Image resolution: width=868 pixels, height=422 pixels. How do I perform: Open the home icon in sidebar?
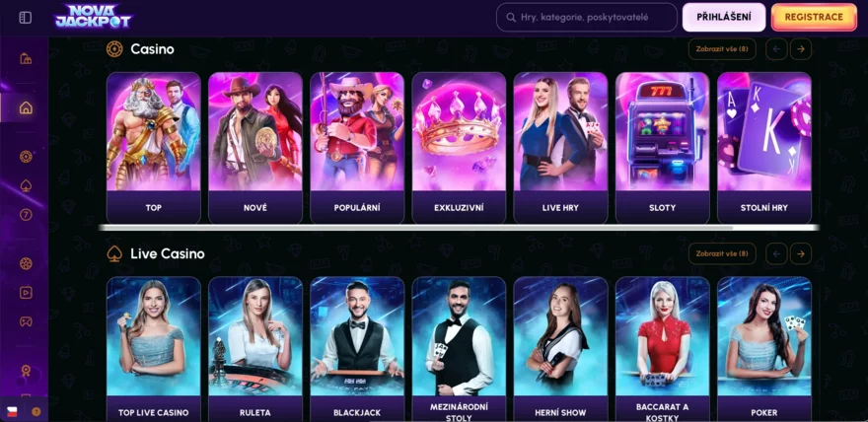point(26,107)
